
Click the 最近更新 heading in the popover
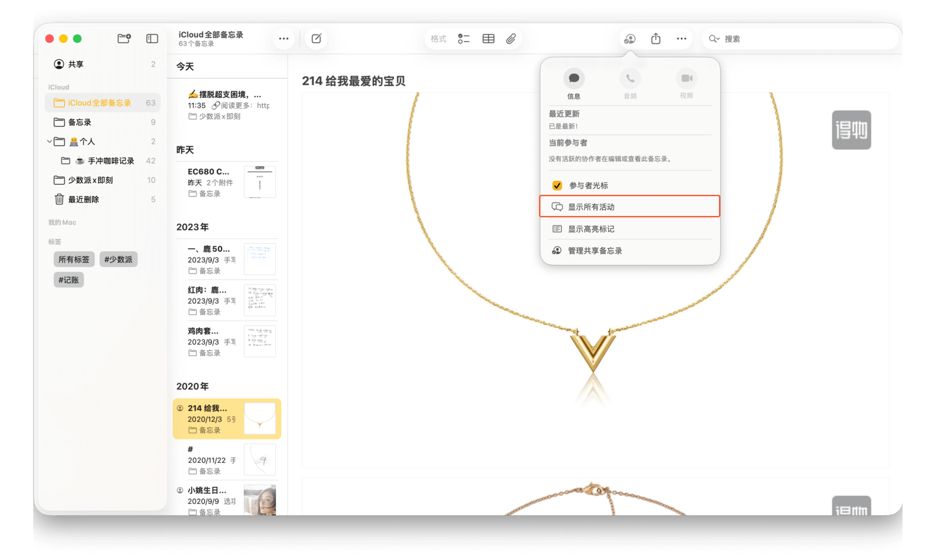tap(564, 114)
